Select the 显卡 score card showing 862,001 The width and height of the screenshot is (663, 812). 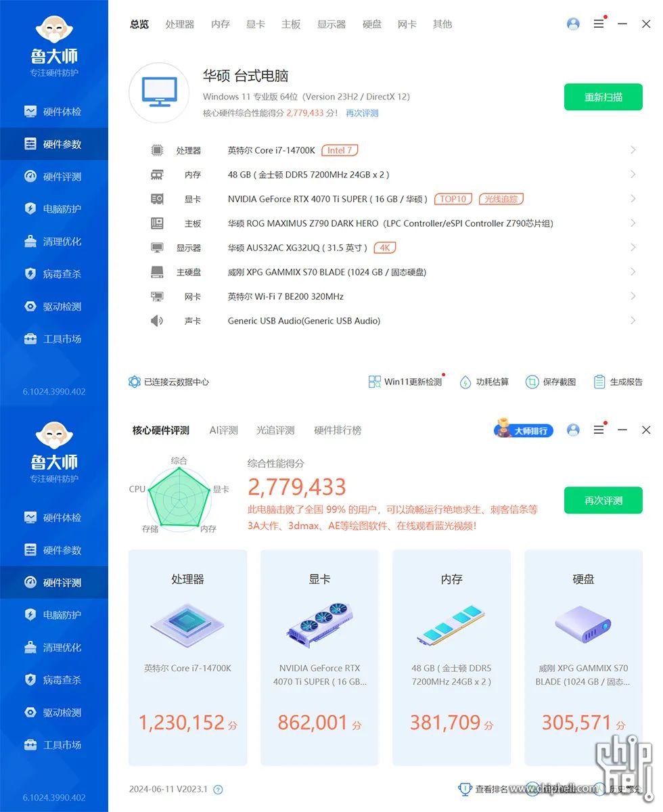click(x=319, y=657)
